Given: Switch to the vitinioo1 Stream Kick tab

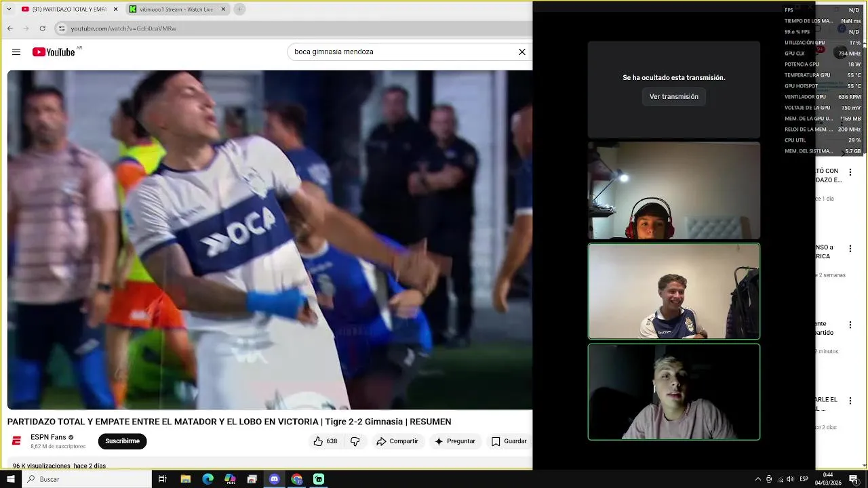Looking at the screenshot, I should pyautogui.click(x=176, y=9).
